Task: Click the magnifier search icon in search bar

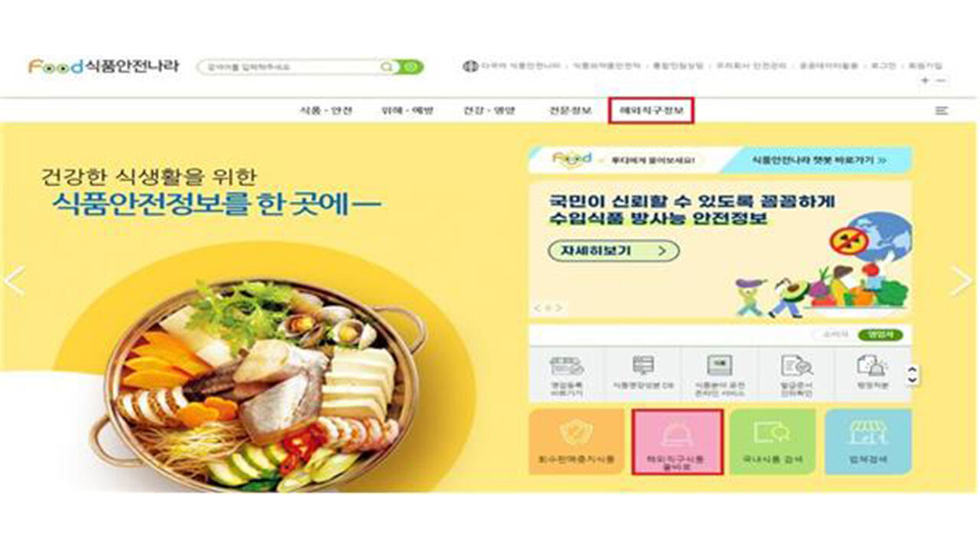Action: [387, 67]
